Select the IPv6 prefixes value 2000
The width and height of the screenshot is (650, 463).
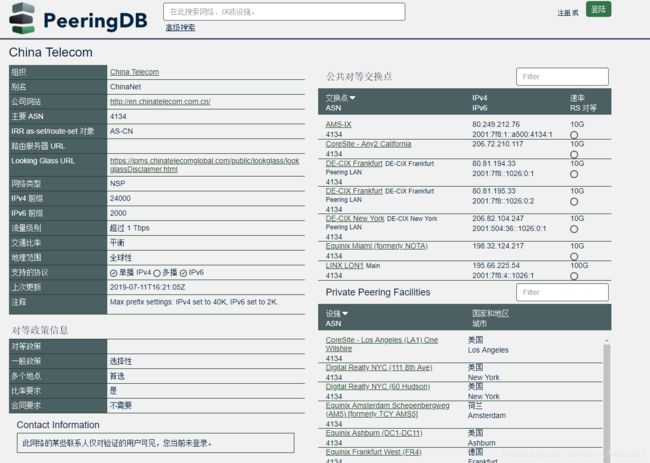pos(118,213)
